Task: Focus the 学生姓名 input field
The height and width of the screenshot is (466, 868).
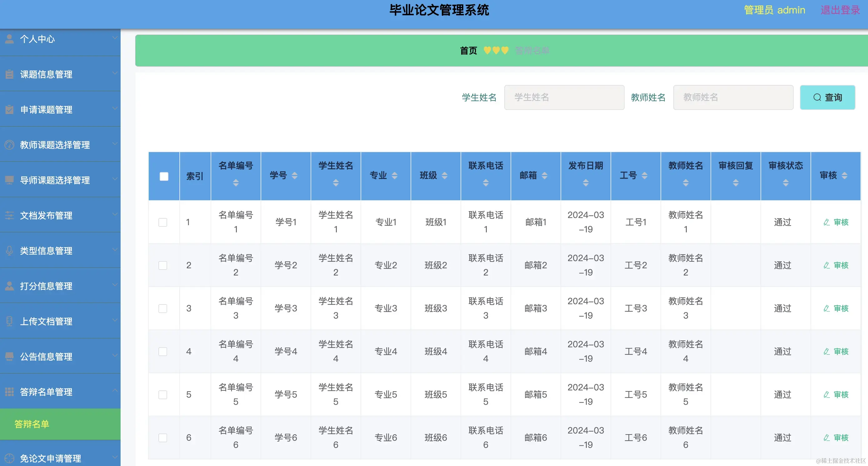Action: tap(564, 97)
